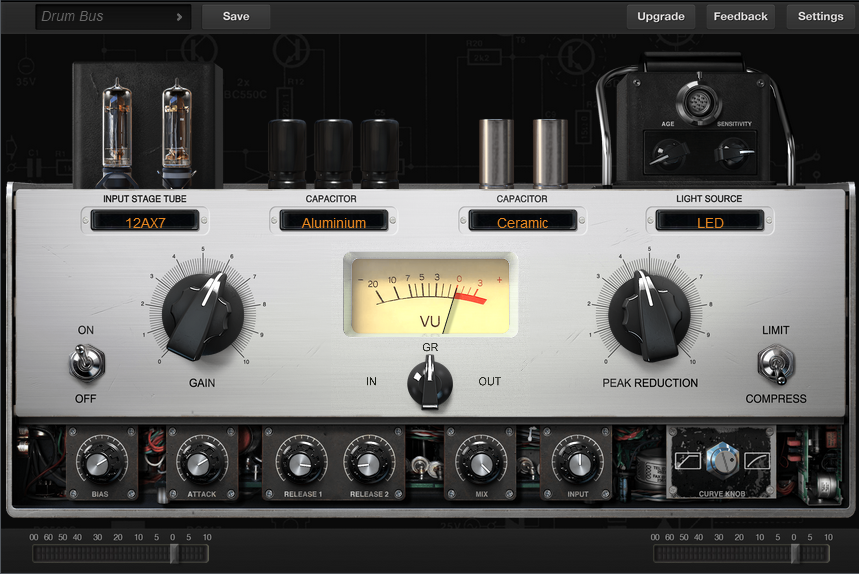Select the soft knee curve icon right of the curve knob
The image size is (859, 574).
pyautogui.click(x=757, y=460)
